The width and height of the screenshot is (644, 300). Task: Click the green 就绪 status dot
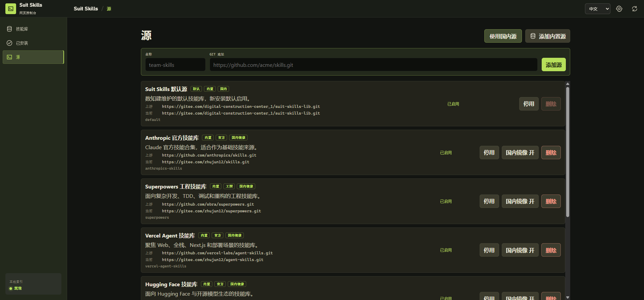pos(11,289)
